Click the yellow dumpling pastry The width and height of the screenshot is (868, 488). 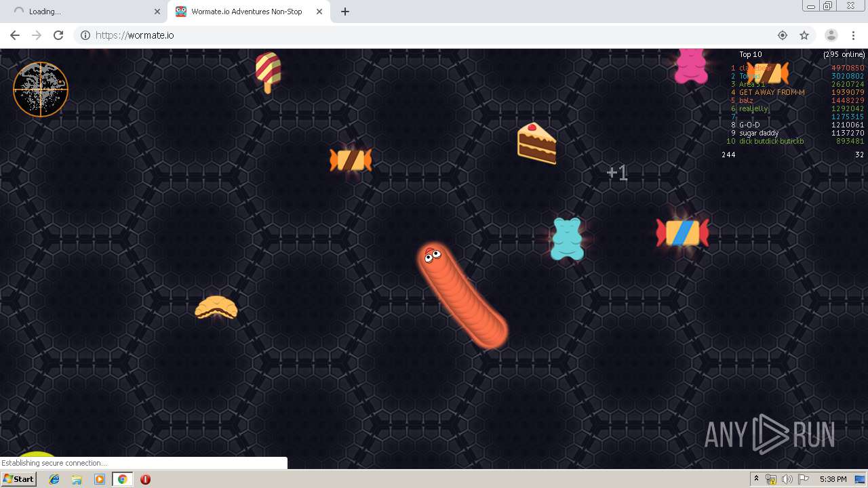pos(216,307)
